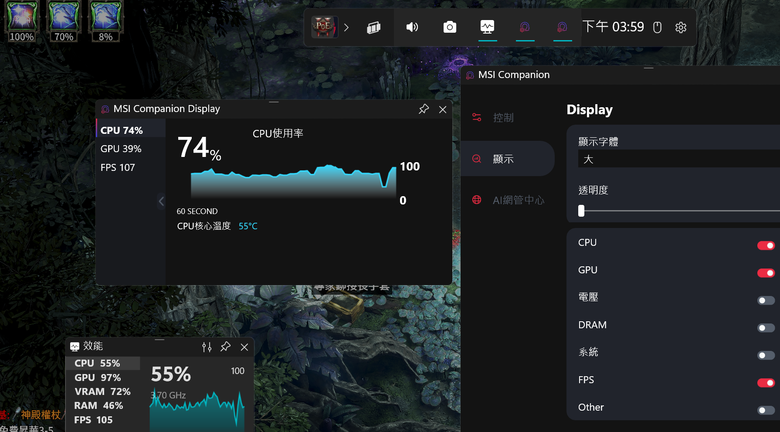This screenshot has height=432, width=780.
Task: Click the CPU core temperature 55°C value
Action: click(248, 226)
